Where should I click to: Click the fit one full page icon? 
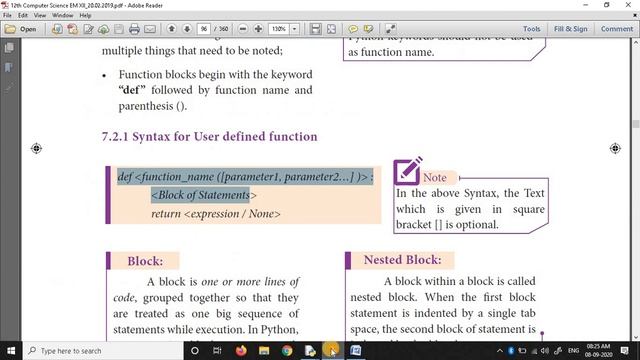[x=331, y=29]
